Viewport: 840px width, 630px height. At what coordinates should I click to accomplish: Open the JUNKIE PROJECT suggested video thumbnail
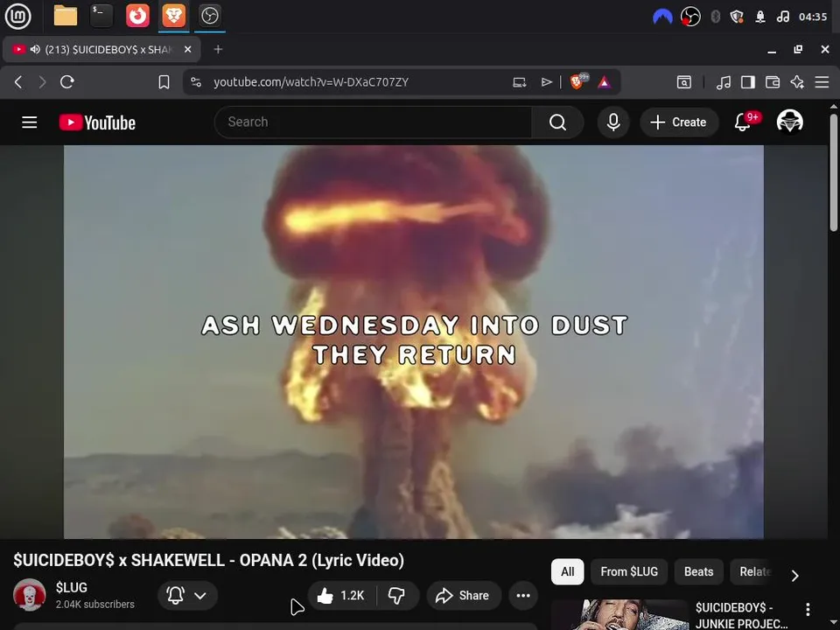click(x=619, y=614)
